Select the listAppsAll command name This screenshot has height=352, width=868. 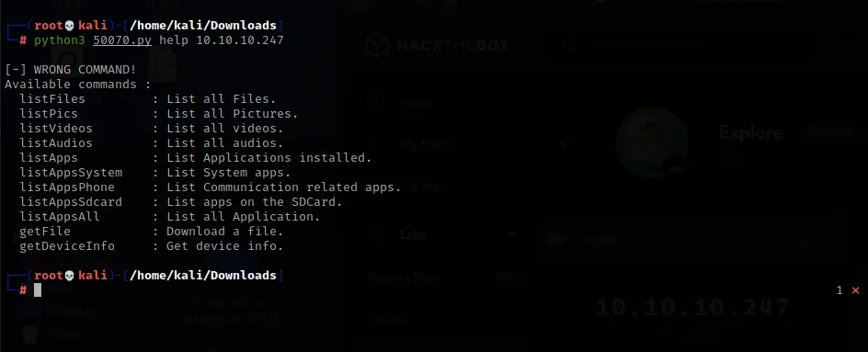point(60,216)
